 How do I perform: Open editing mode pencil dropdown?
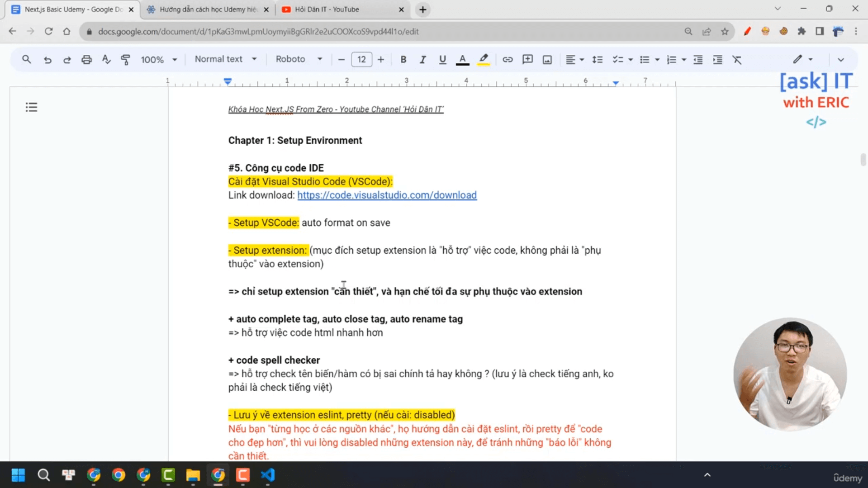click(803, 59)
